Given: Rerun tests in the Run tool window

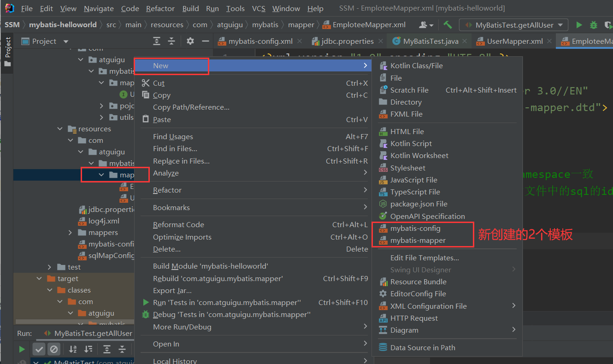Looking at the screenshot, I should [x=22, y=349].
